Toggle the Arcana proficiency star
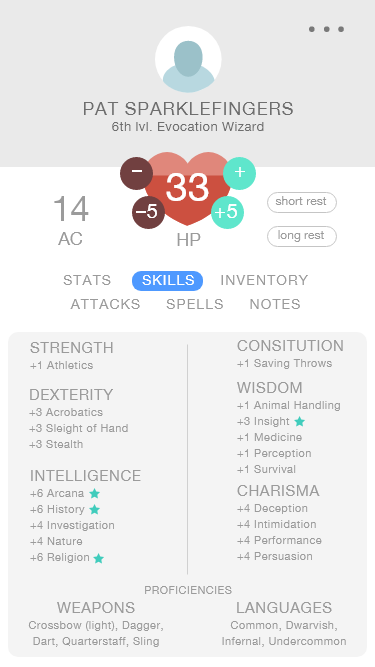 point(94,493)
